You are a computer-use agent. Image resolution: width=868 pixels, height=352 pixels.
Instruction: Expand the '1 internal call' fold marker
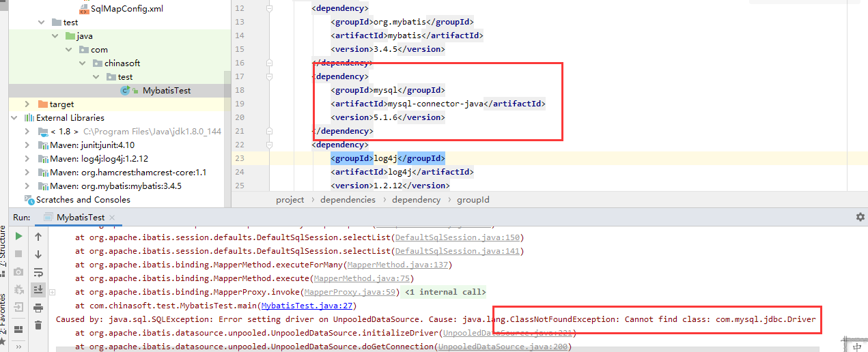[x=445, y=292]
